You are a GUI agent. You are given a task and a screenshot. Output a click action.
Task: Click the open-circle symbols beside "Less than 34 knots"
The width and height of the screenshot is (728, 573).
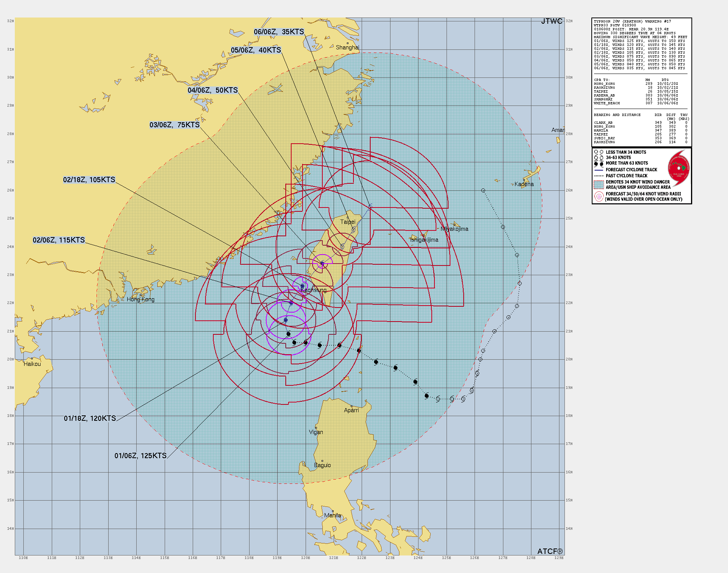click(x=599, y=152)
